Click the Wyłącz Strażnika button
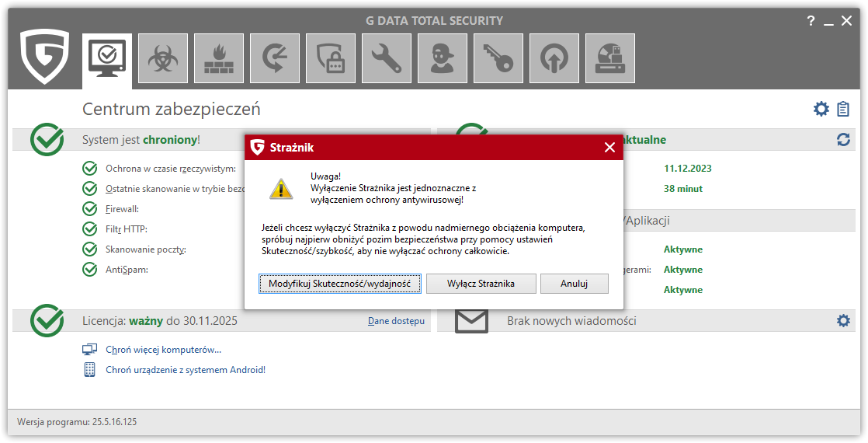868x443 pixels. point(481,284)
